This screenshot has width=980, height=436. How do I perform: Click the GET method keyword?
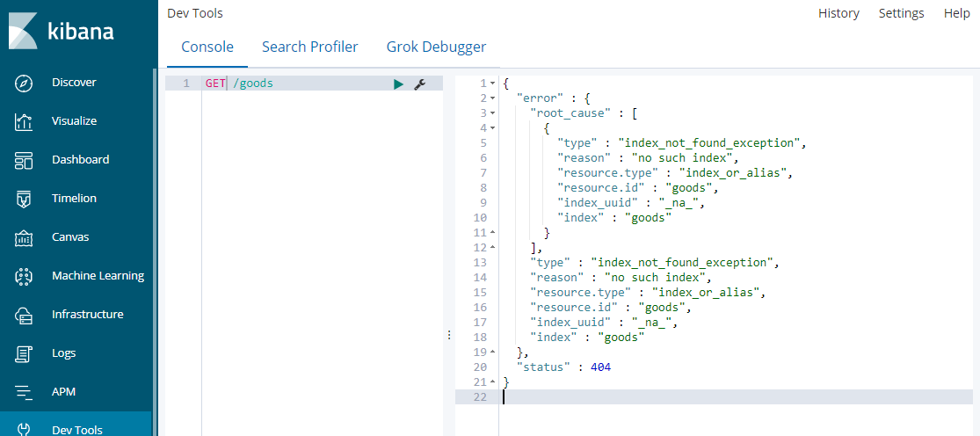click(215, 84)
